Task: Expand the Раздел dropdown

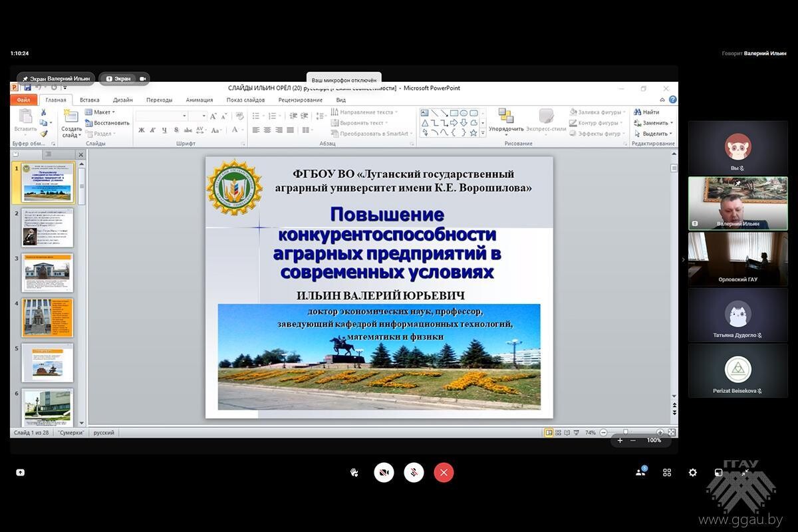Action: [x=100, y=134]
